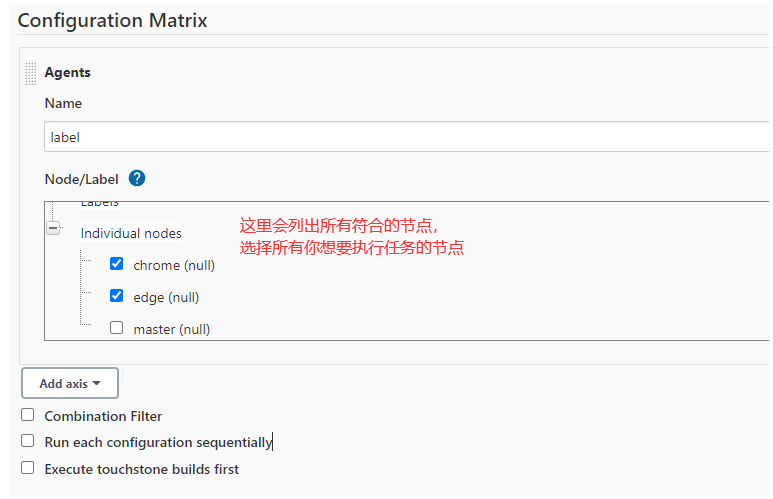Uncheck the chrome (null) node checkbox
Image resolution: width=773 pixels, height=499 pixels.
[117, 264]
